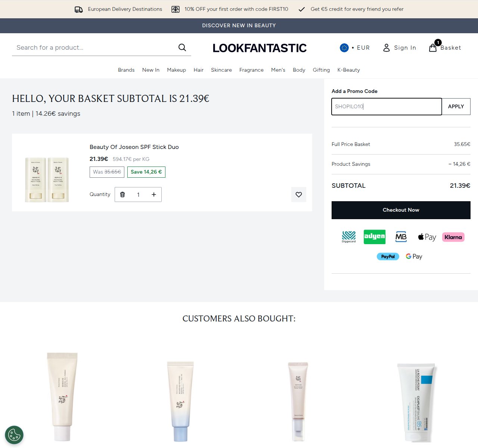Image resolution: width=478 pixels, height=448 pixels.
Task: Add SPF Stick Duo to wishlist heart
Action: pyautogui.click(x=299, y=195)
